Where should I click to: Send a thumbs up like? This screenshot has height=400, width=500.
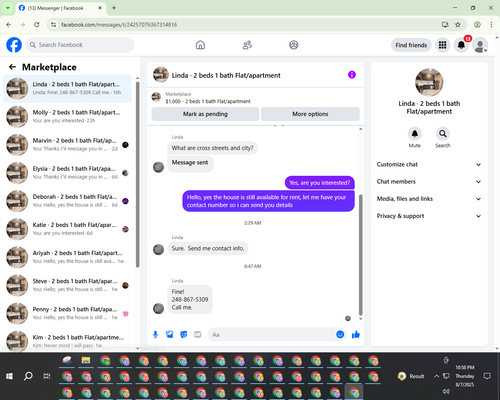(x=356, y=334)
